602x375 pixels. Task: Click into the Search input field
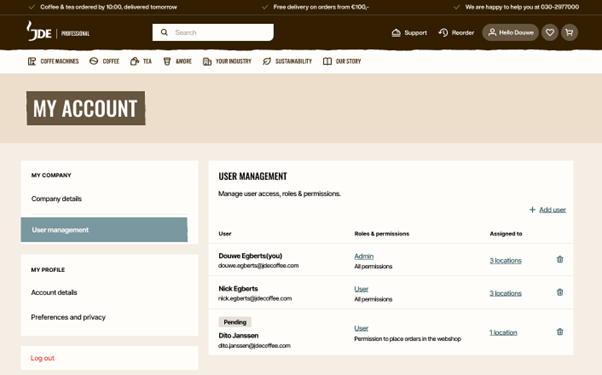point(213,33)
